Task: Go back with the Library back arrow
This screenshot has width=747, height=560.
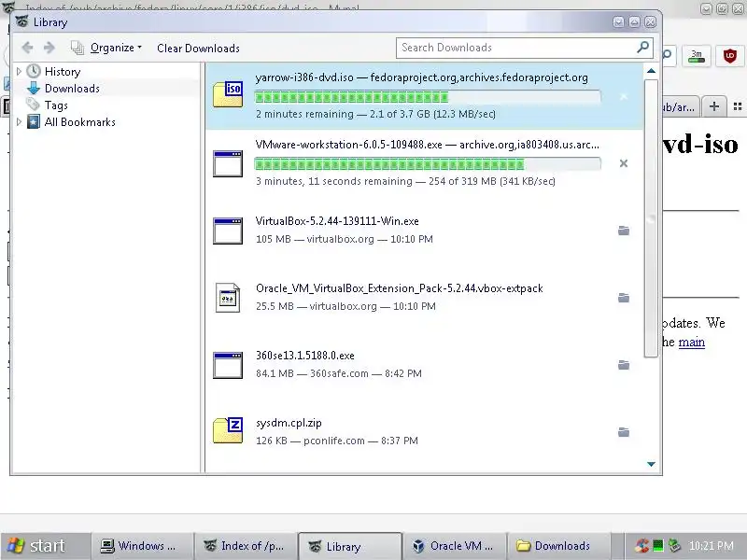Action: tap(28, 48)
